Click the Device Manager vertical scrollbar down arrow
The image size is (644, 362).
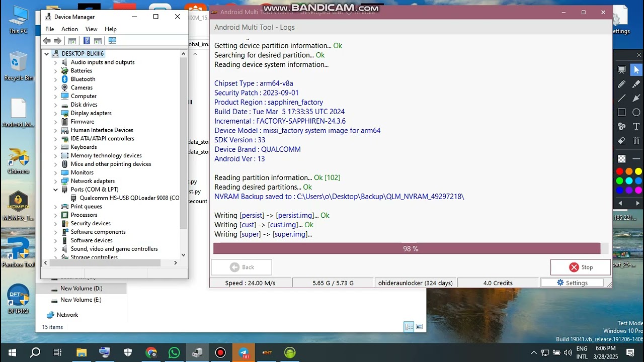click(x=183, y=255)
